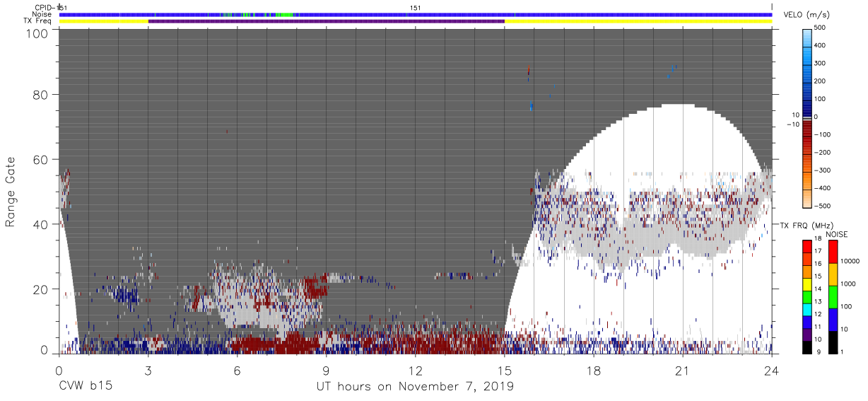This screenshot has width=868, height=401.
Task: Click the purple segment of the TX Freq strip
Action: (327, 21)
